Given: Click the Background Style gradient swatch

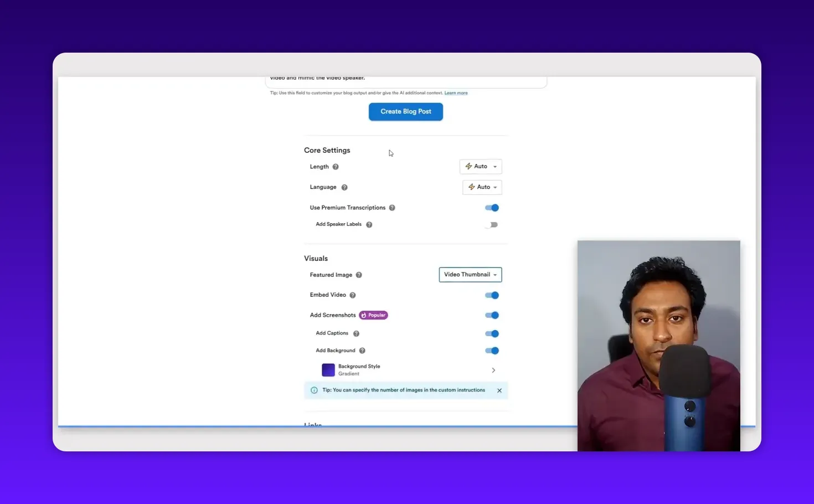Looking at the screenshot, I should 328,369.
